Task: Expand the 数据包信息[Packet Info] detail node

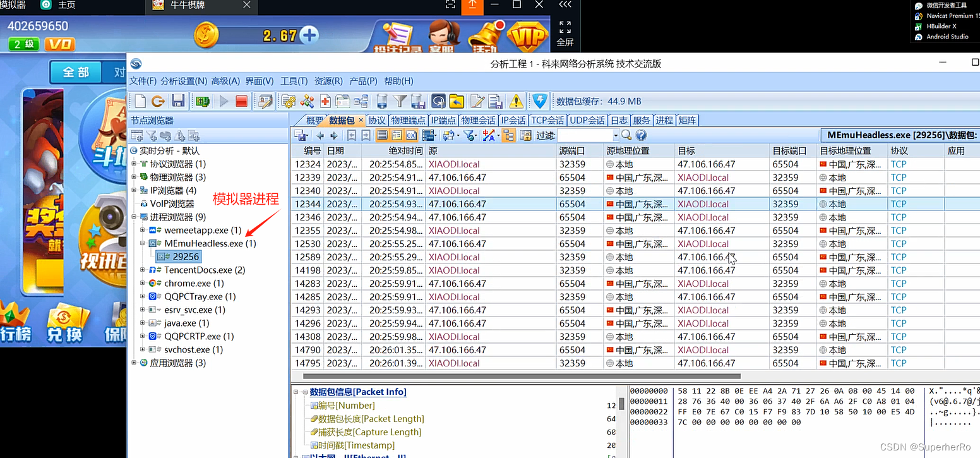Action: [x=296, y=392]
